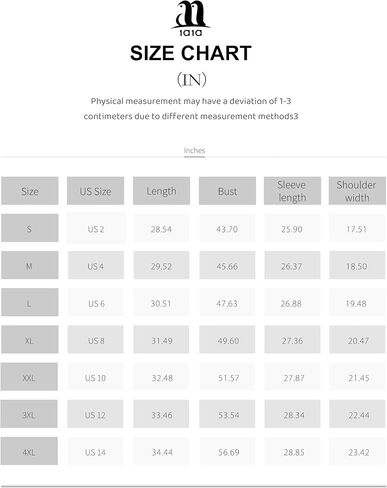
Task: Click the Bust column header
Action: point(227,191)
